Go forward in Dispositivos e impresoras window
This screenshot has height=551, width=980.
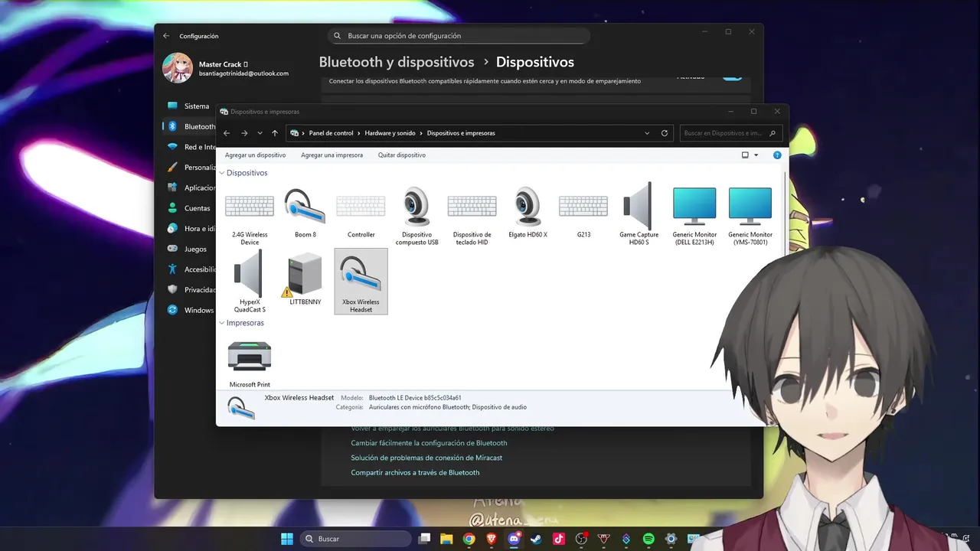[244, 133]
